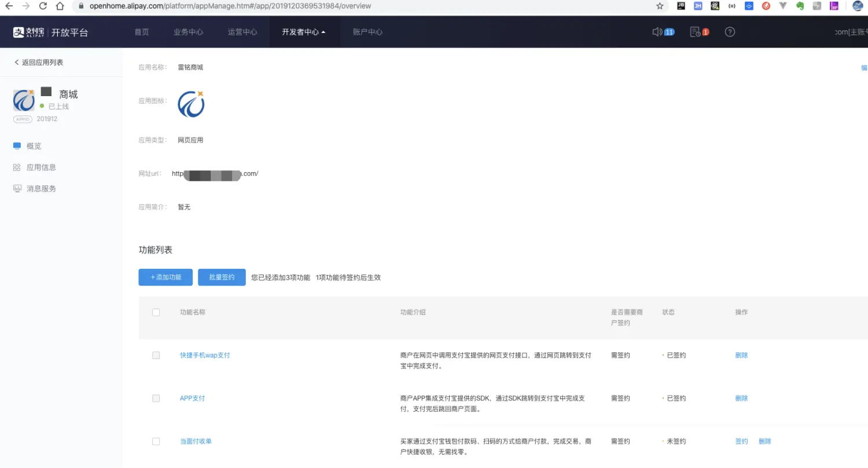Click the blue download-arrow extension icon
The height and width of the screenshot is (468, 868).
749,6
